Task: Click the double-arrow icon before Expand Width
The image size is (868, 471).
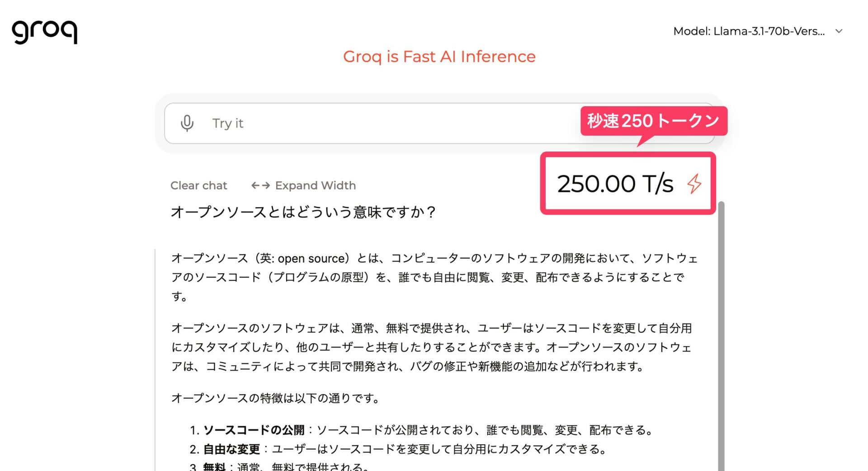Action: click(260, 186)
